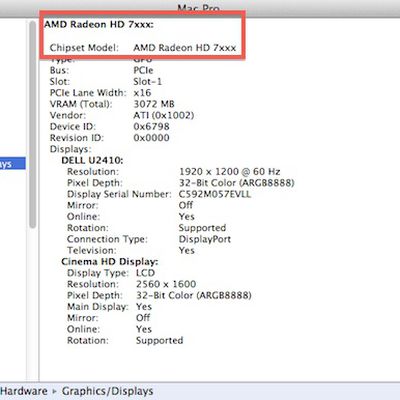Image resolution: width=400 pixels, height=400 pixels.
Task: Select the Television Yes value
Action: pos(187,250)
